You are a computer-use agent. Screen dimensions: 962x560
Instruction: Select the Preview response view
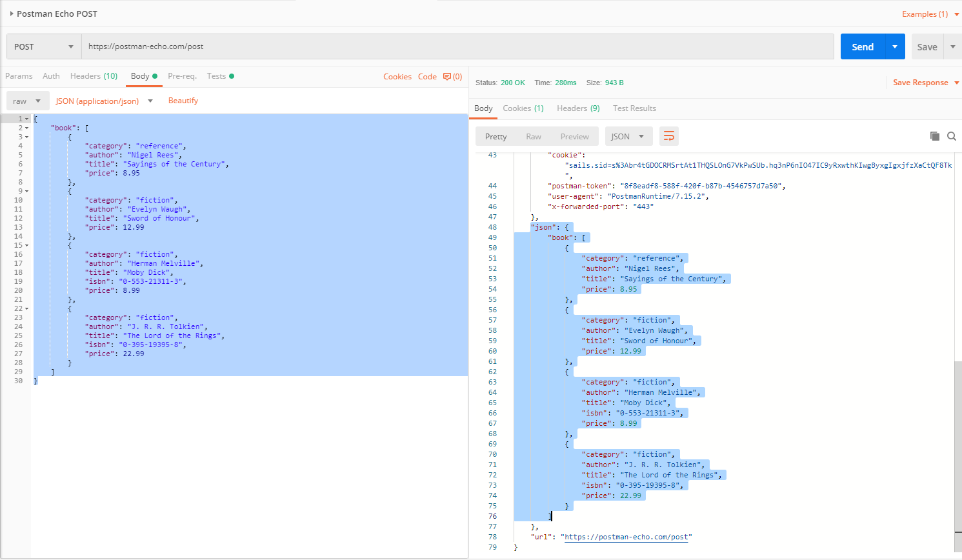pyautogui.click(x=574, y=136)
